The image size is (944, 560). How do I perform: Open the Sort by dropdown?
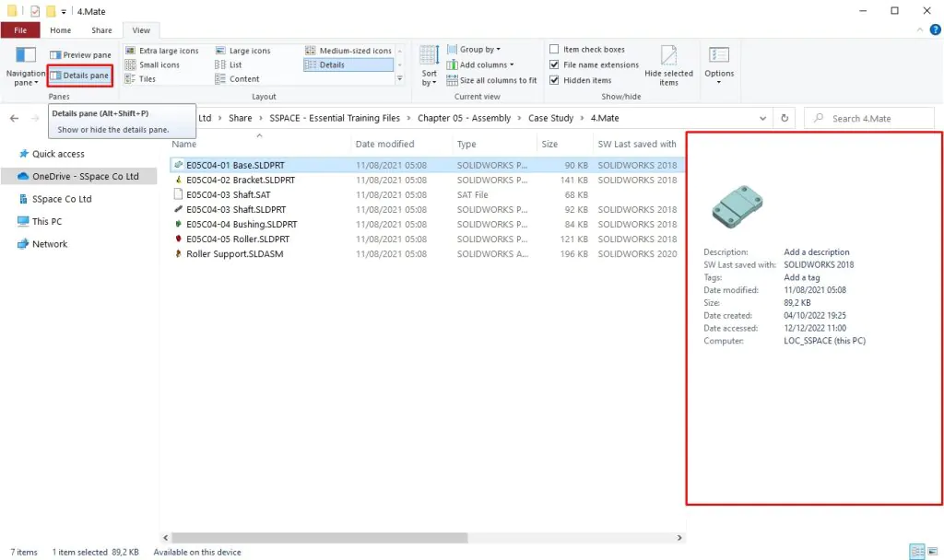click(x=429, y=66)
